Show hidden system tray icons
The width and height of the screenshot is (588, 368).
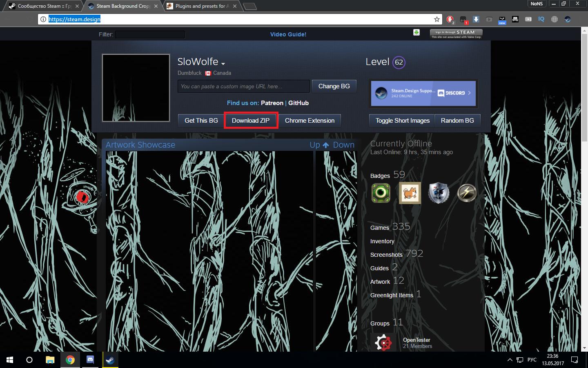click(510, 360)
